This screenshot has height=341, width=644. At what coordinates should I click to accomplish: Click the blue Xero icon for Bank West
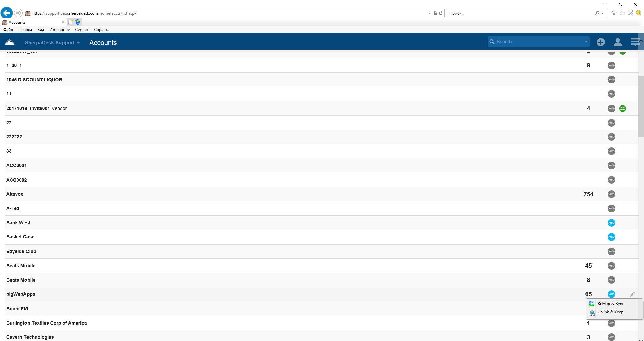(x=611, y=223)
